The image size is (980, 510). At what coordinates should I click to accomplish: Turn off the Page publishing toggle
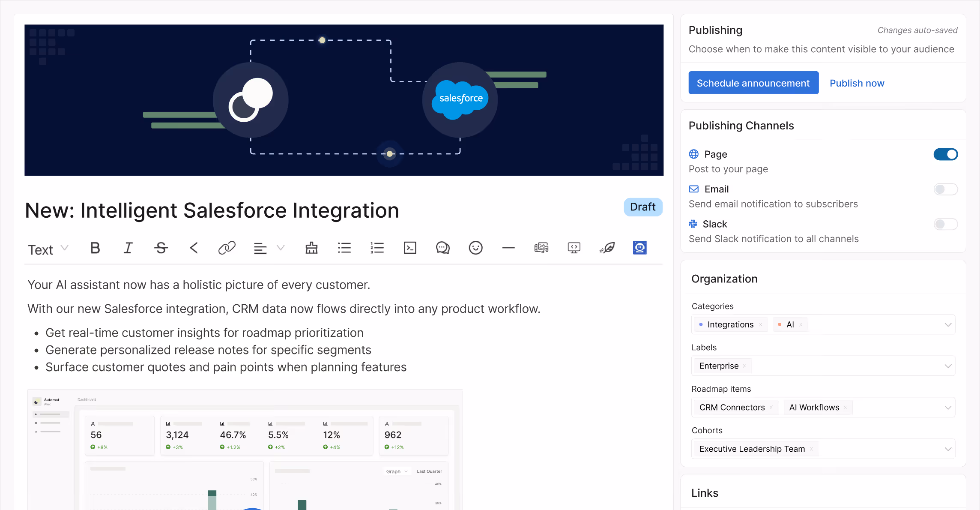[946, 154]
